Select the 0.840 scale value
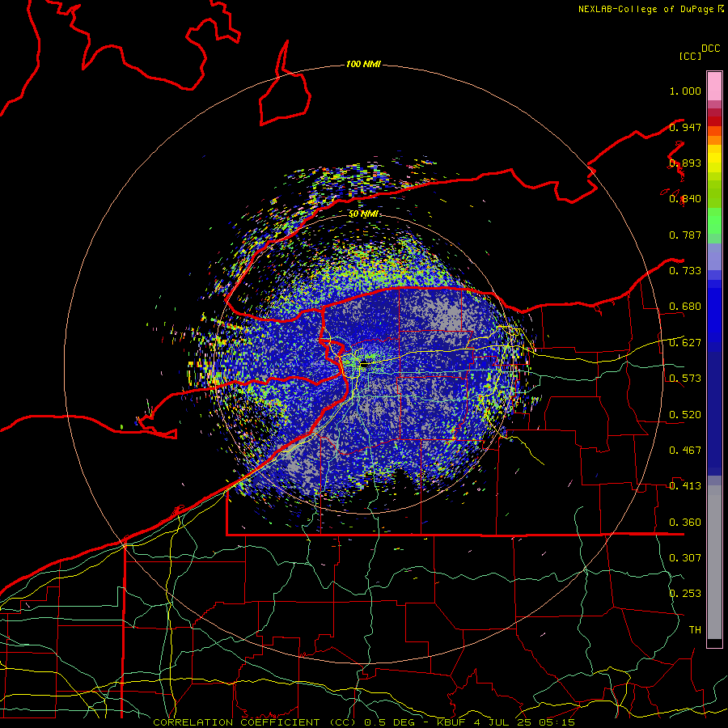This screenshot has width=728, height=728. tap(685, 199)
